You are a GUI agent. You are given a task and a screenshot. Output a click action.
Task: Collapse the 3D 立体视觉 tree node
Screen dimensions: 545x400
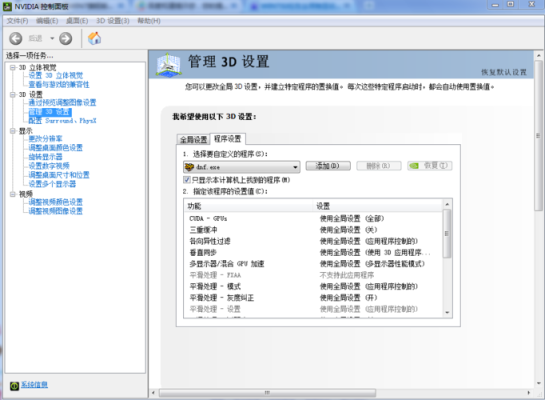point(13,67)
